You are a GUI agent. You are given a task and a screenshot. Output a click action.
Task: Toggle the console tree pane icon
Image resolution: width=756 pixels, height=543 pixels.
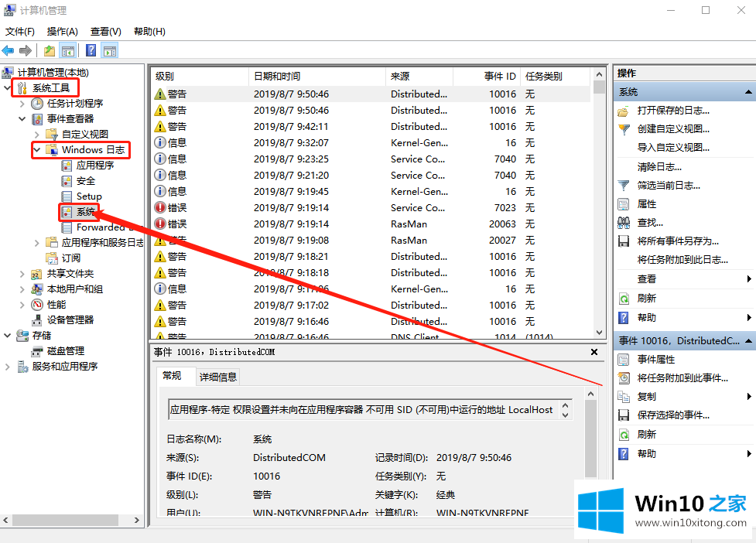point(68,50)
